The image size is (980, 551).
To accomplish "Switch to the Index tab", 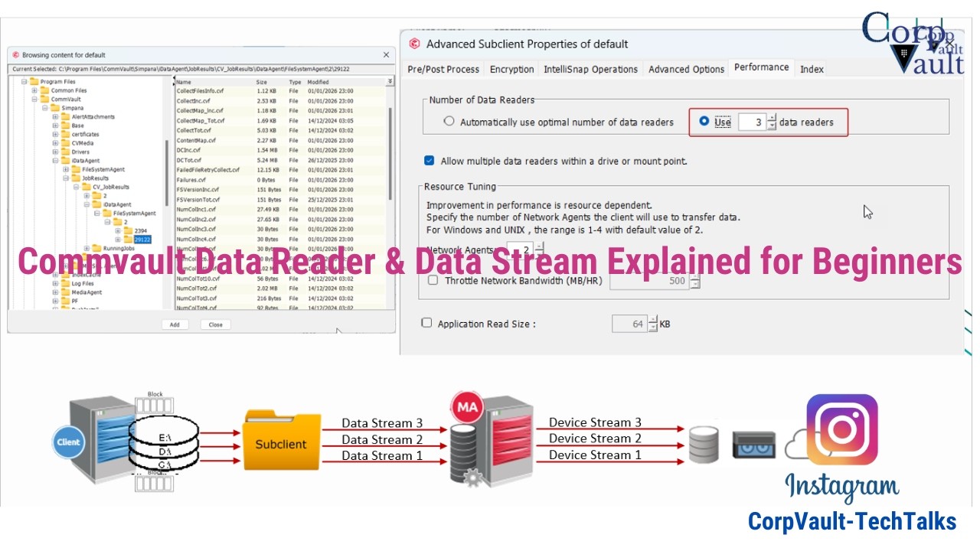I will (812, 69).
